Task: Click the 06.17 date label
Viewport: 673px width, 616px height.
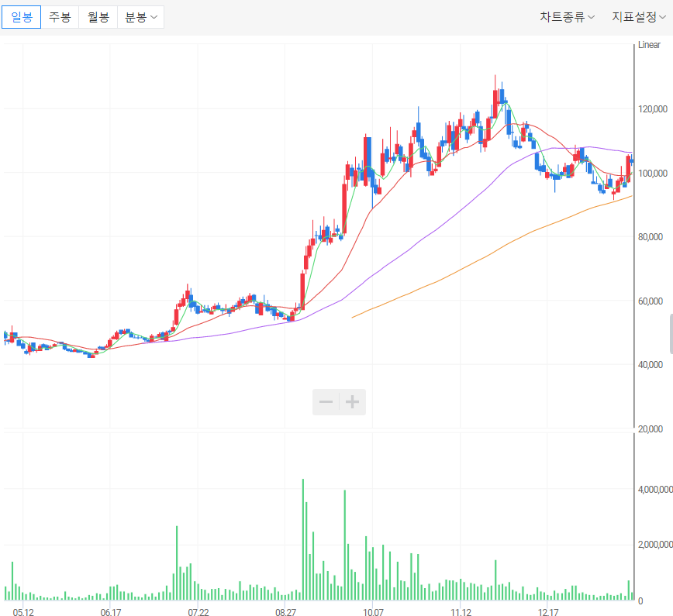Action: (x=111, y=612)
